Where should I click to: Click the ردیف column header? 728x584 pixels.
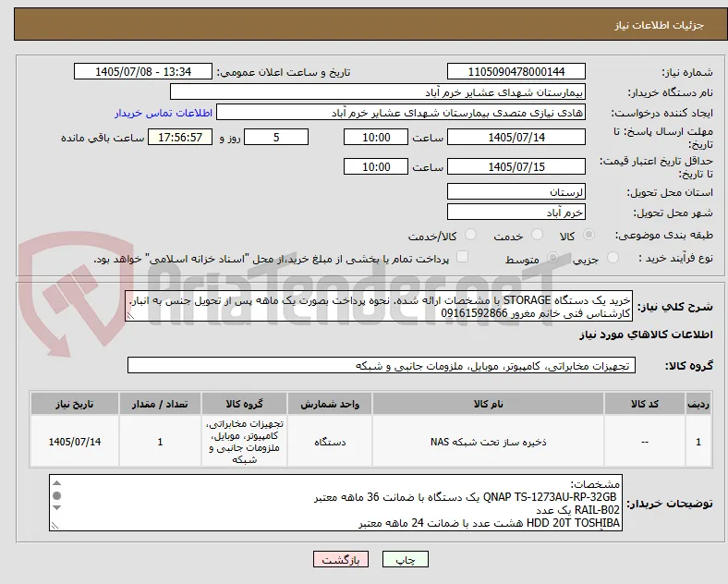pyautogui.click(x=698, y=404)
